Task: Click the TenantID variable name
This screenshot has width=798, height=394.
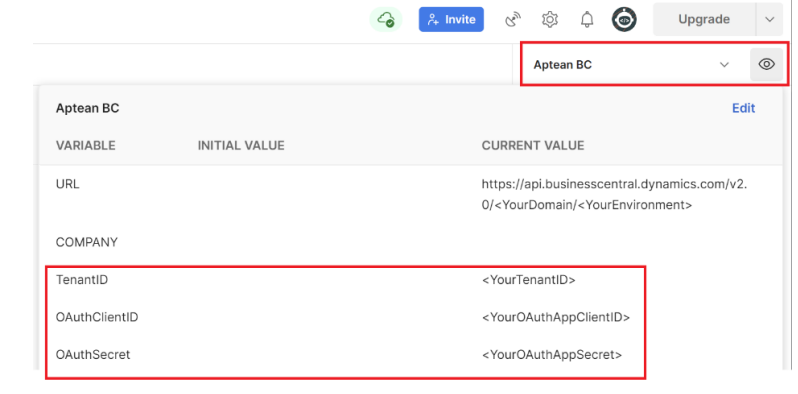Action: pyautogui.click(x=81, y=280)
